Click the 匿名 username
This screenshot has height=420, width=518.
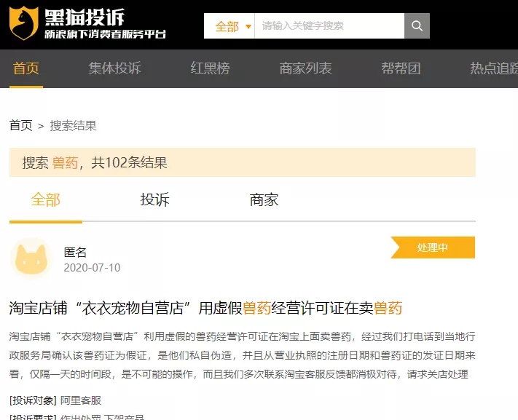click(x=75, y=253)
